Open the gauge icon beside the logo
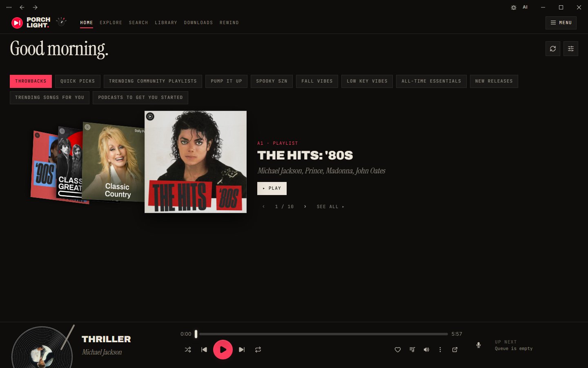This screenshot has height=368, width=588. click(x=61, y=22)
